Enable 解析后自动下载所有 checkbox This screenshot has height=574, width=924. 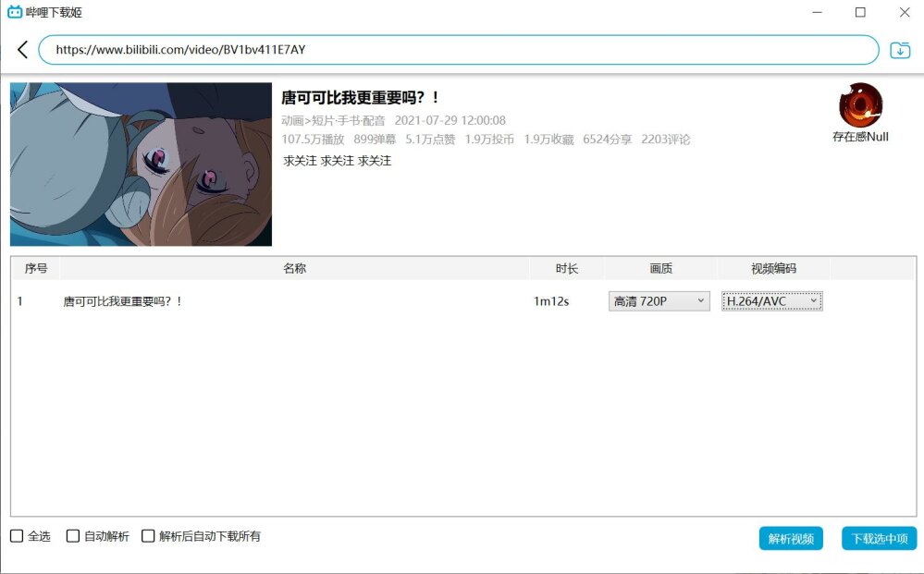click(x=148, y=536)
